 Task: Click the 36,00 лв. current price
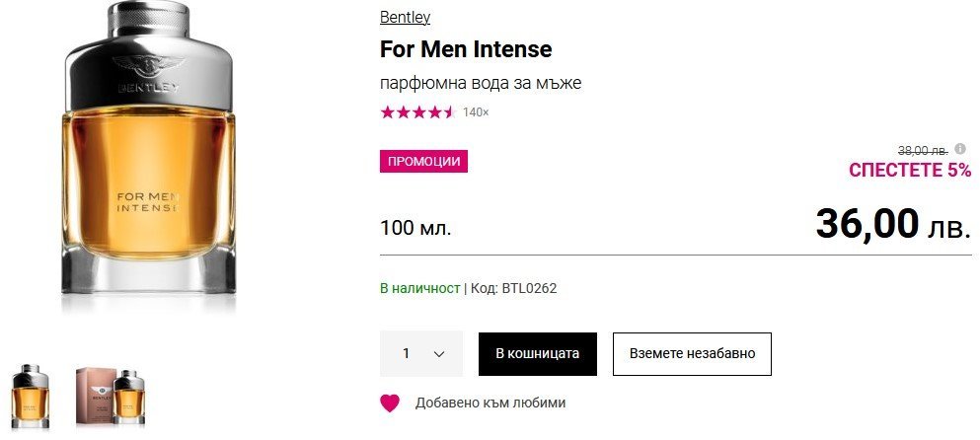[x=892, y=225]
